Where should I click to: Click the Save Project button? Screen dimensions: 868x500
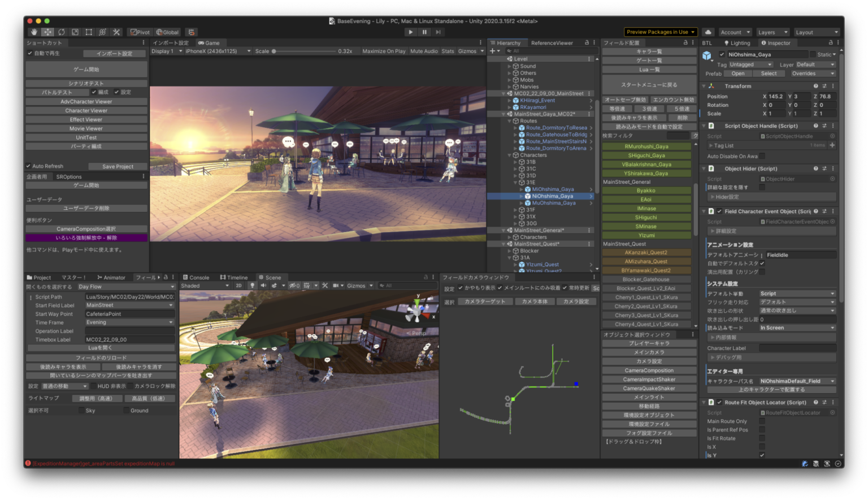[x=118, y=166]
